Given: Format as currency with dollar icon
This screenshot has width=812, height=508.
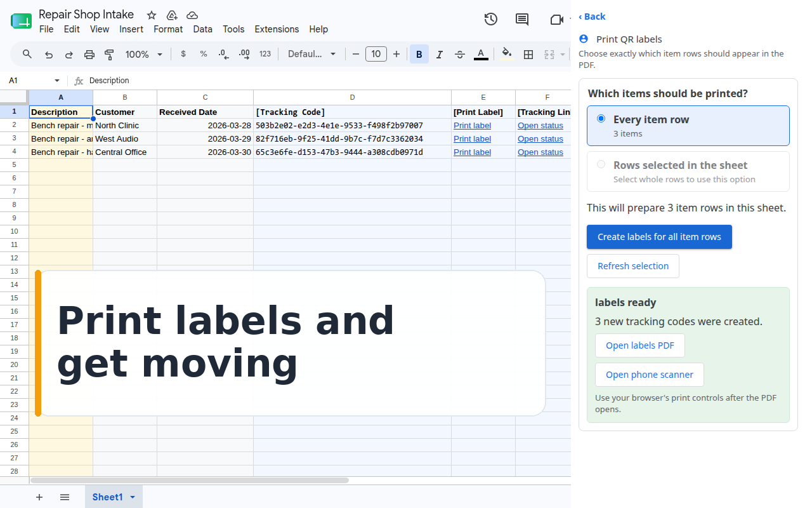Looking at the screenshot, I should coord(183,54).
